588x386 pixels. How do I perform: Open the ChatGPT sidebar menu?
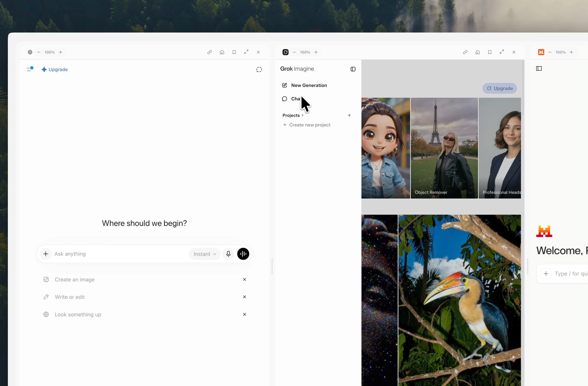point(30,69)
